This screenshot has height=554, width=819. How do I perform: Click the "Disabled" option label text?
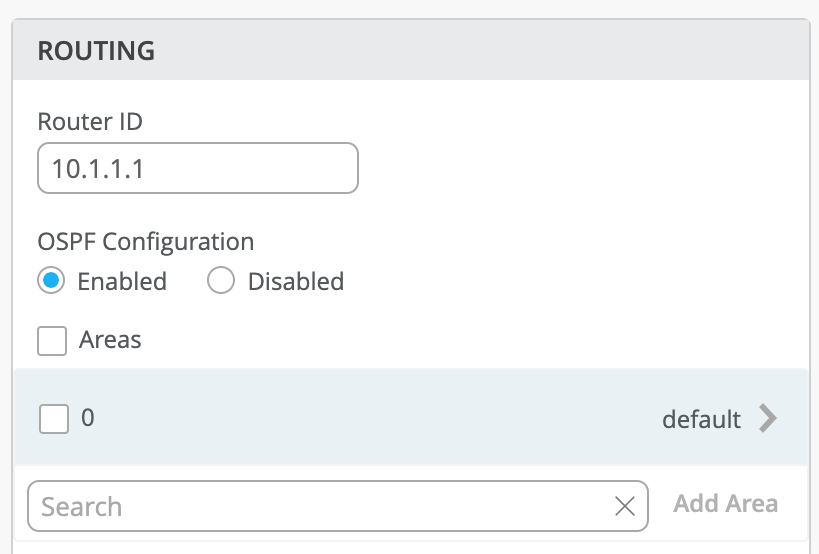coord(296,282)
